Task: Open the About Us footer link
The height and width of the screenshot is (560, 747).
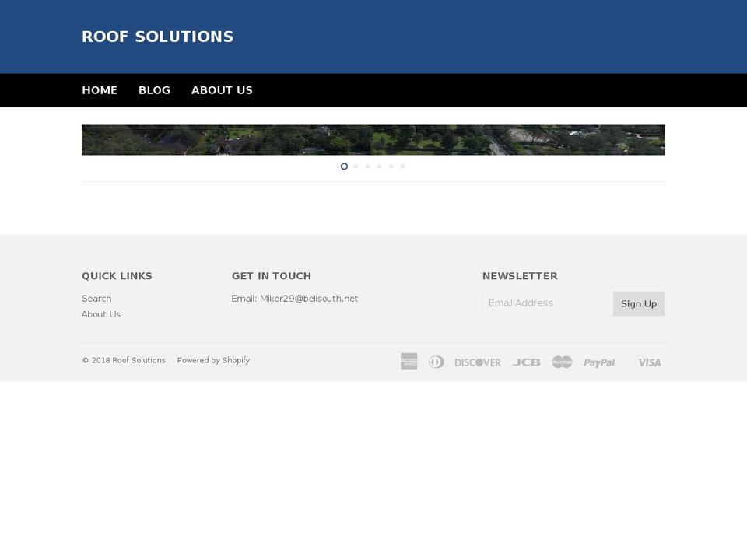Action: pos(101,314)
